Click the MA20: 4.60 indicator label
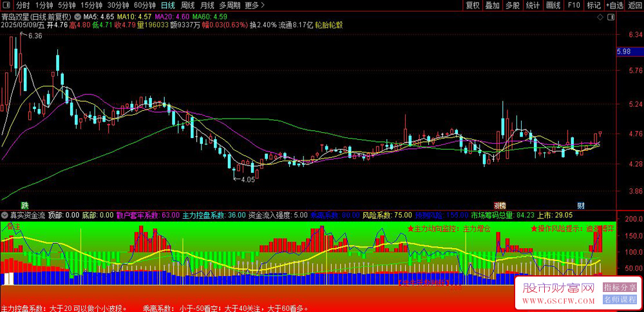This screenshot has width=644, height=312. pyautogui.click(x=173, y=17)
